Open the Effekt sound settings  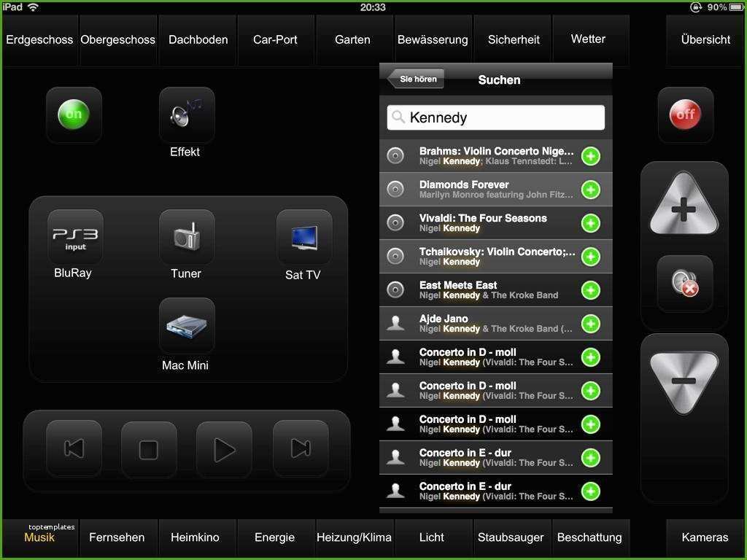(x=187, y=115)
